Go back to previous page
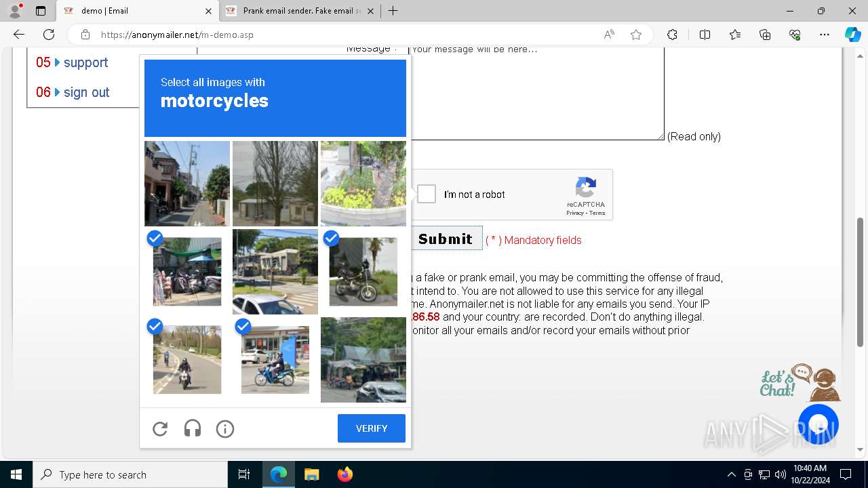This screenshot has height=488, width=868. tap(19, 35)
